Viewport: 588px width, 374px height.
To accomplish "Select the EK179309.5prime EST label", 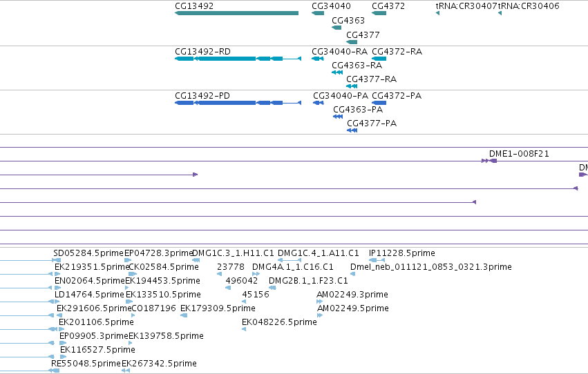I will tap(218, 309).
